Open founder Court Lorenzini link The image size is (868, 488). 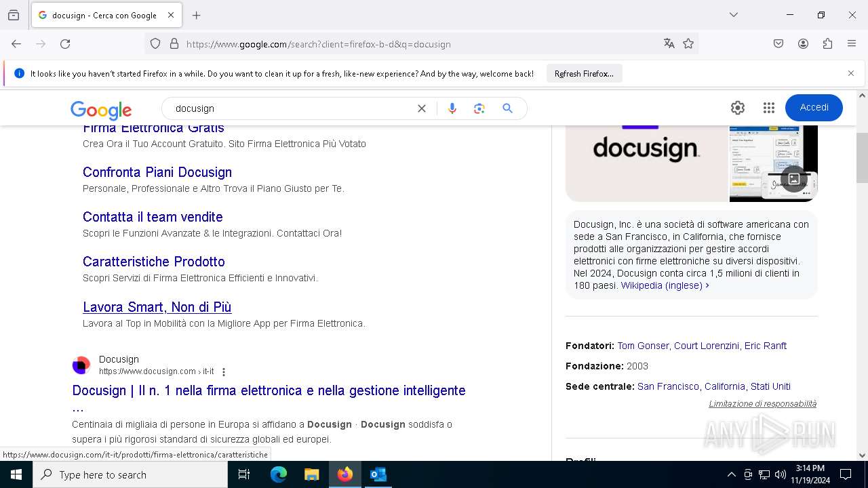707,346
